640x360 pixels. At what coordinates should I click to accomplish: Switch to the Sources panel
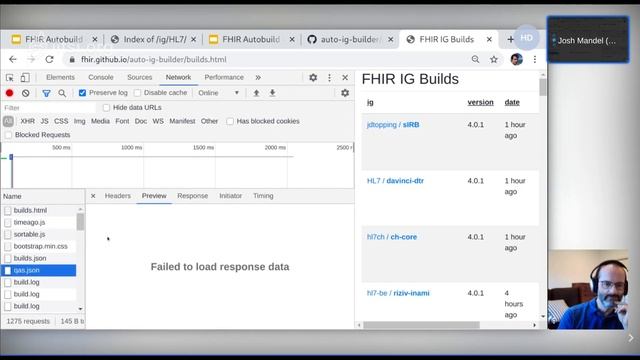[140, 78]
